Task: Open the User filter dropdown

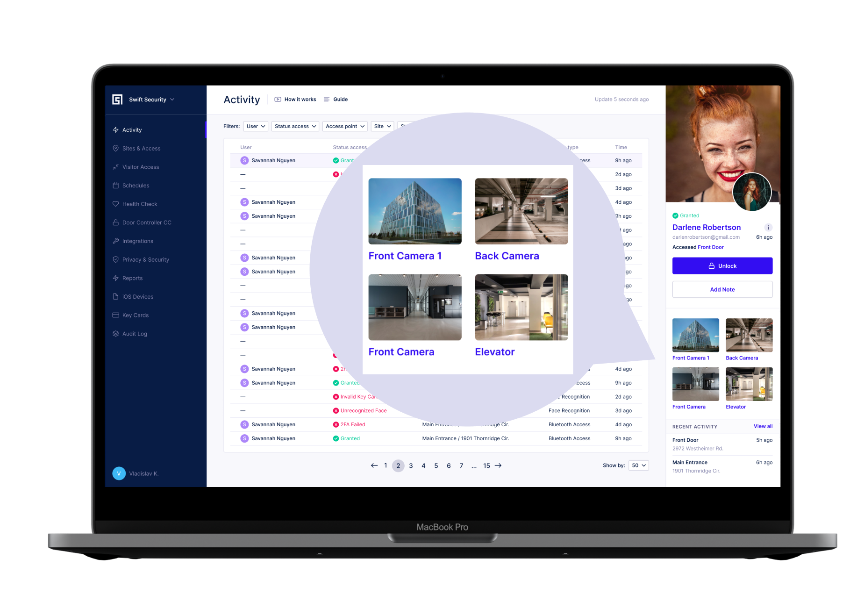Action: click(255, 126)
